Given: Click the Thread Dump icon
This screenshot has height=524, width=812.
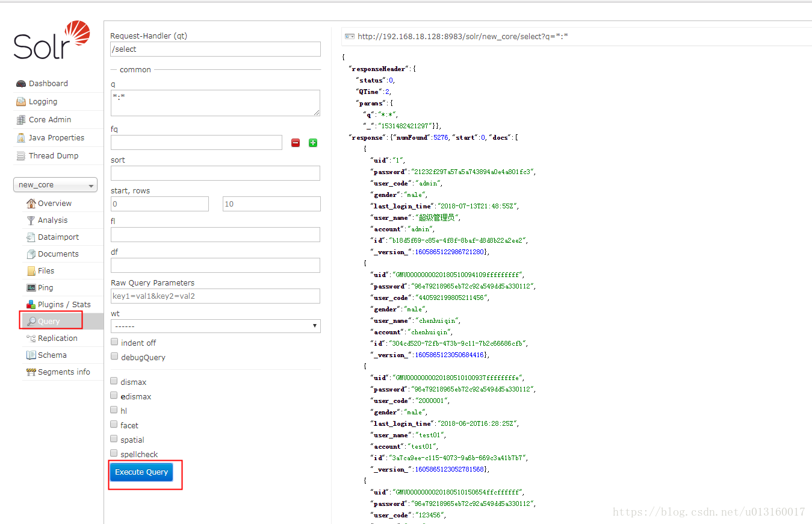Looking at the screenshot, I should pos(21,156).
